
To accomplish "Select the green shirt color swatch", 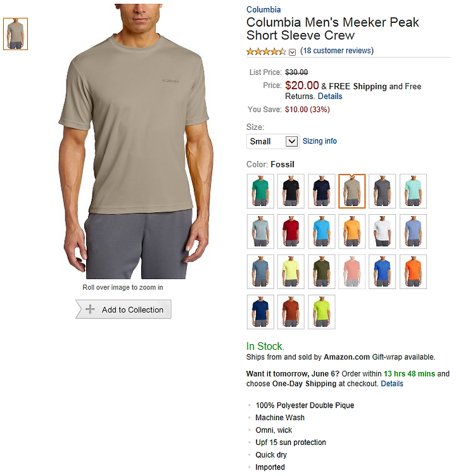I will click(260, 191).
